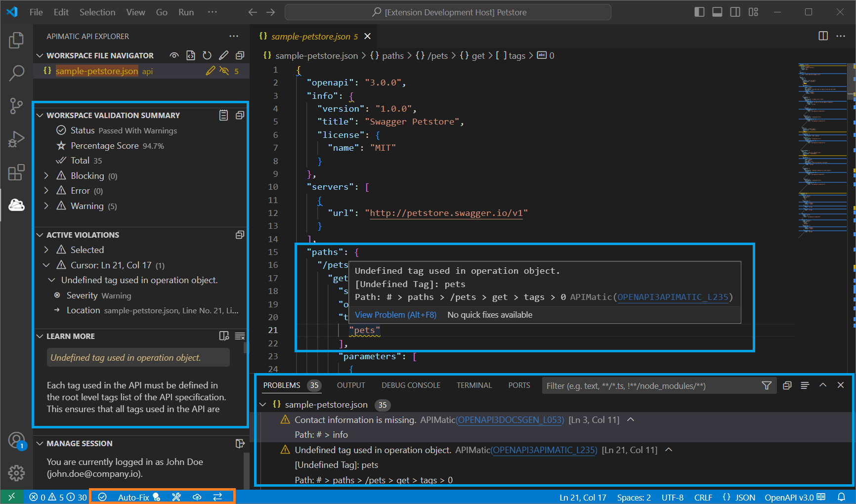Toggle the crossed-eye icon on sample-petstore.json row
Screen dimensions: 856x504
(x=224, y=71)
